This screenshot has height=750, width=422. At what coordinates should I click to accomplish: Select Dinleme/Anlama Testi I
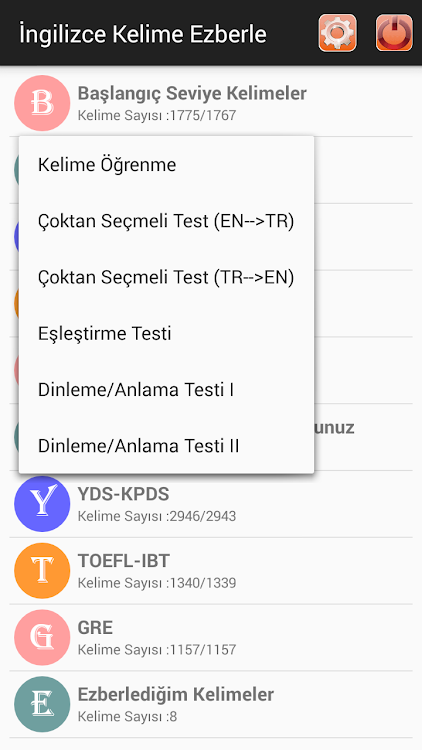(167, 390)
